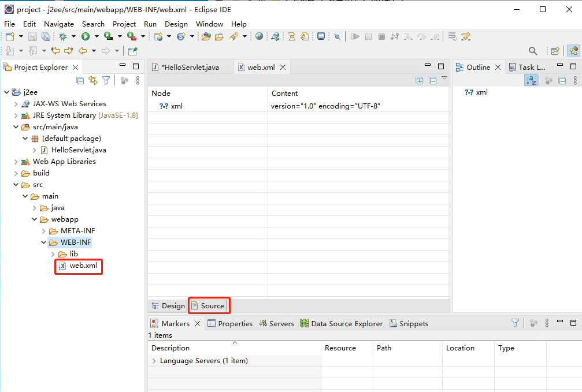Image resolution: width=582 pixels, height=392 pixels.
Task: Switch to Source tab of web.xml
Action: click(x=208, y=305)
